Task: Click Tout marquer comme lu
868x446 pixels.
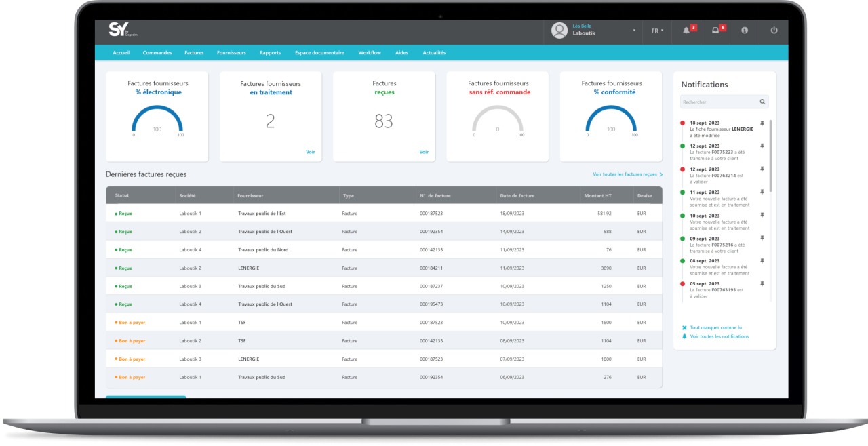Action: point(715,327)
